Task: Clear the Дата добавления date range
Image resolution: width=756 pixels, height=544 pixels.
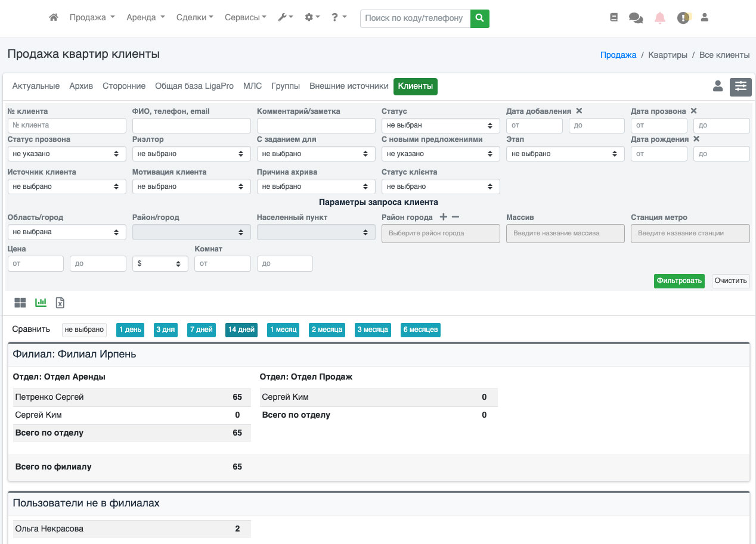Action: (x=579, y=111)
